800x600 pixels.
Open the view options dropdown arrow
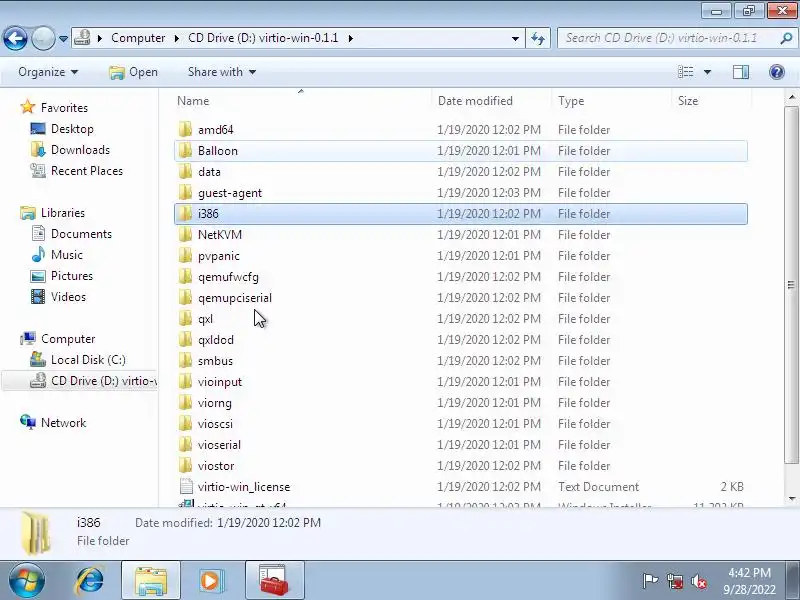(707, 72)
